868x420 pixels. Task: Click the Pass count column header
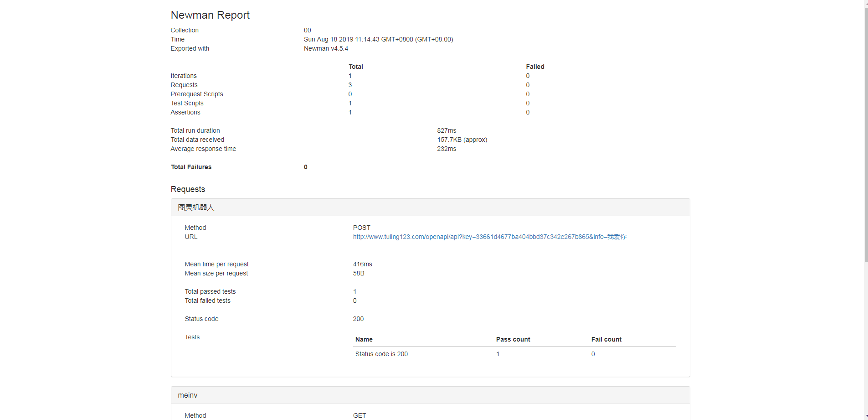(x=513, y=339)
